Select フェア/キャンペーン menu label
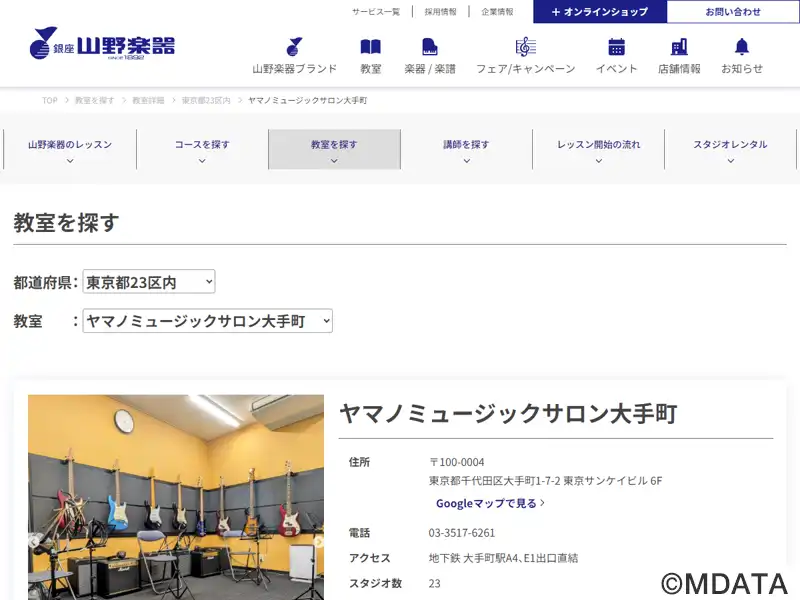 (x=526, y=69)
